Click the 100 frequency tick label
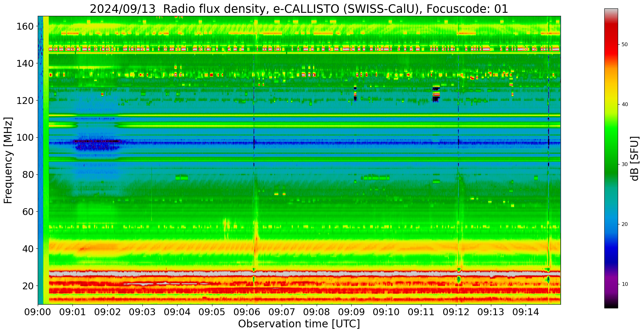The height and width of the screenshot is (333, 644). 25,137
